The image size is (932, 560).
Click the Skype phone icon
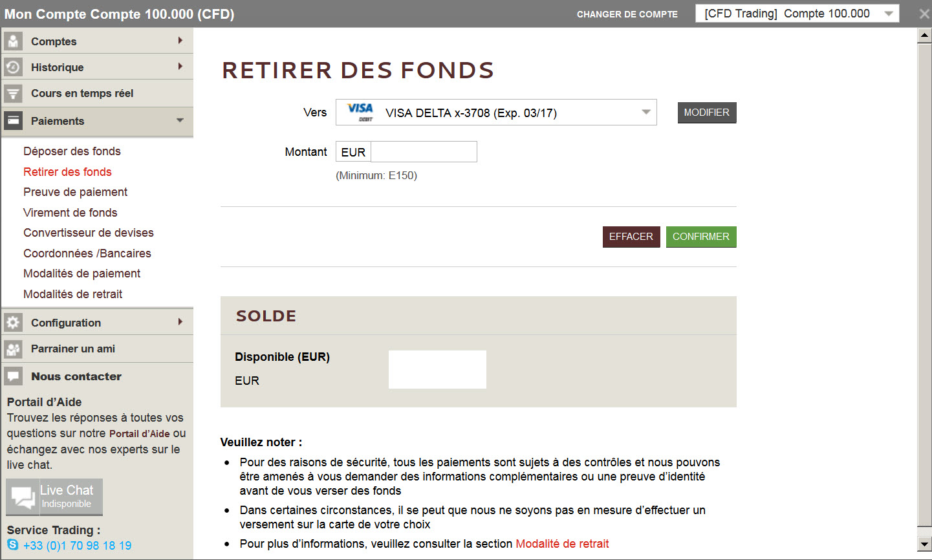point(13,545)
